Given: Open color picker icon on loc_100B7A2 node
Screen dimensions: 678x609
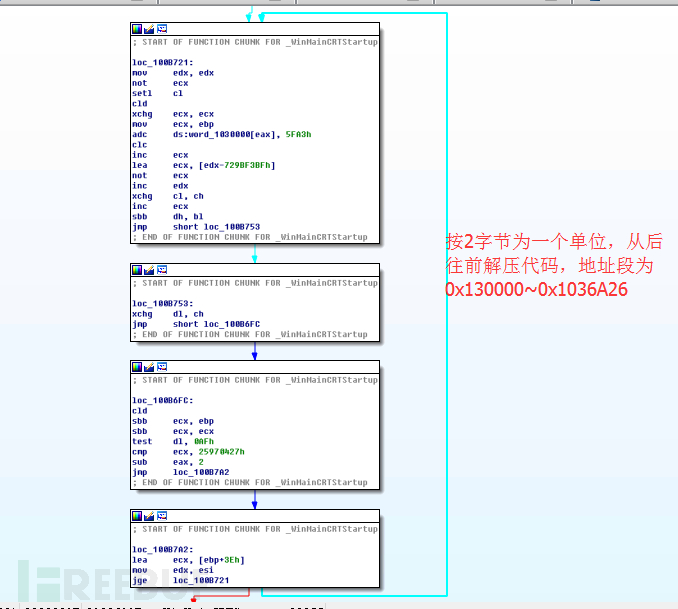Looking at the screenshot, I should [x=137, y=516].
